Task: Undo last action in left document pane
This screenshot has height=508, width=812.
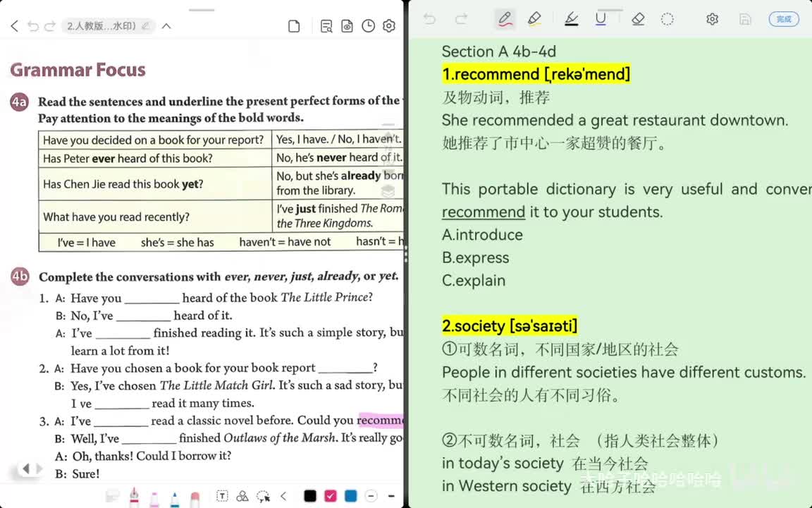Action: tap(33, 26)
